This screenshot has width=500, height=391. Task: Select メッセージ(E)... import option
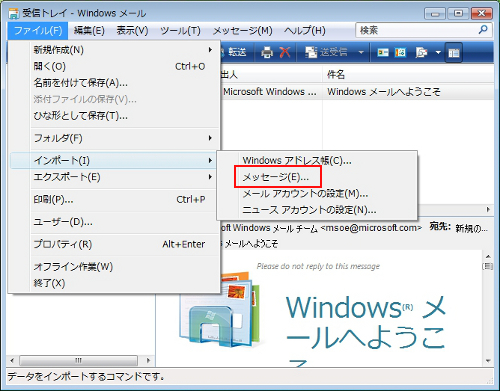pos(317,177)
